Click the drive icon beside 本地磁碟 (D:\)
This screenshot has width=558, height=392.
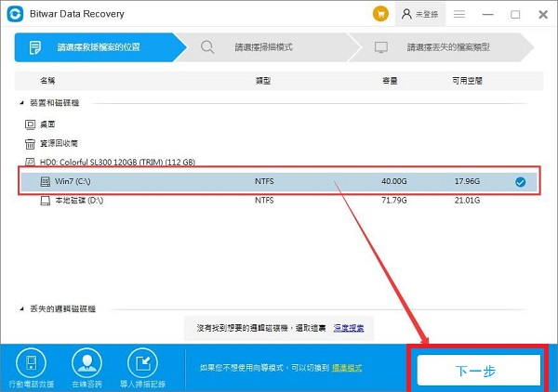(46, 201)
